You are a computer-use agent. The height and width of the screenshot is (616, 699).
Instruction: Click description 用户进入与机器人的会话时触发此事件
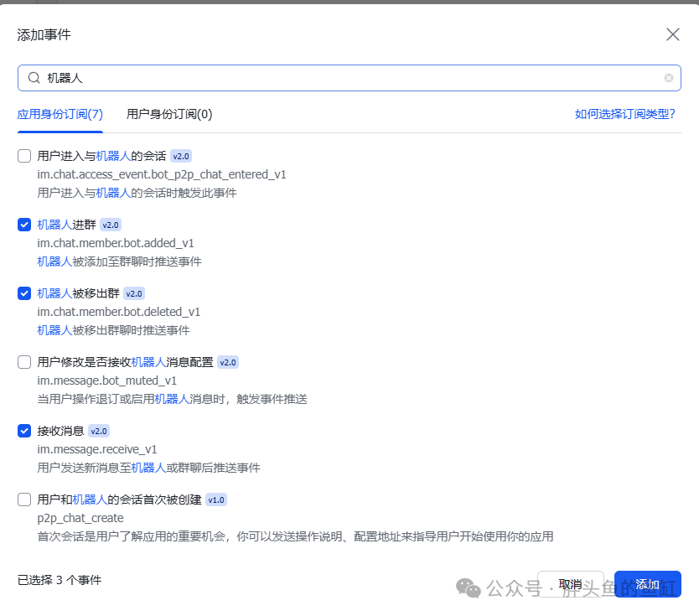137,193
